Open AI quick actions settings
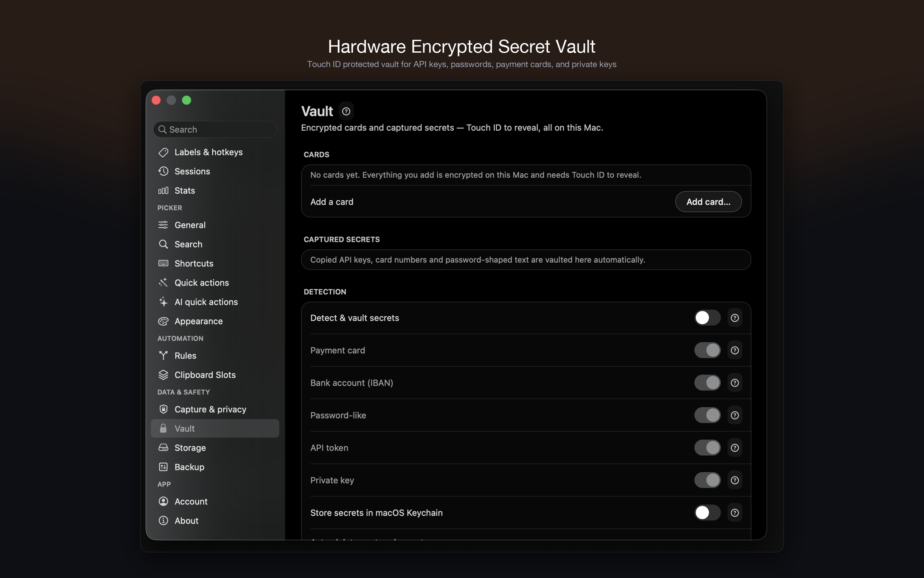The width and height of the screenshot is (924, 578). pos(215,302)
